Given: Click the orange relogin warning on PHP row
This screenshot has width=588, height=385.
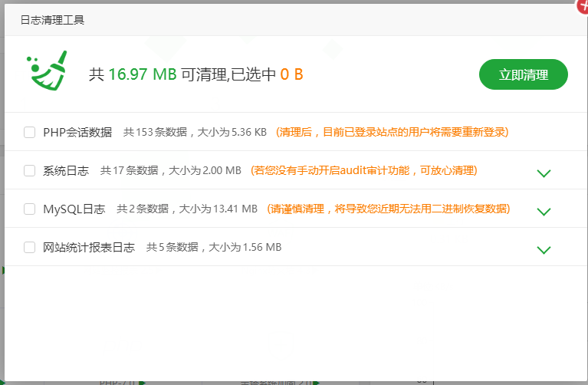Looking at the screenshot, I should click(393, 132).
